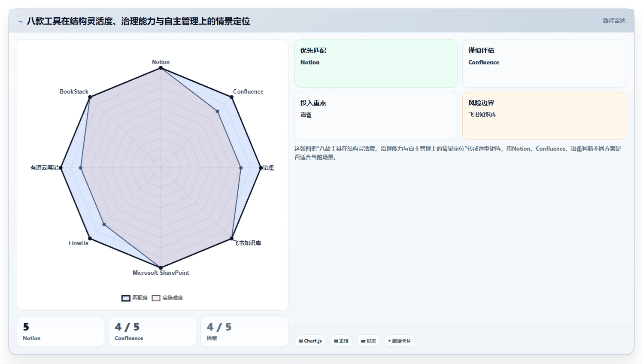
Task: Select the 语雀 4 / 5 stat card
Action: click(244, 331)
